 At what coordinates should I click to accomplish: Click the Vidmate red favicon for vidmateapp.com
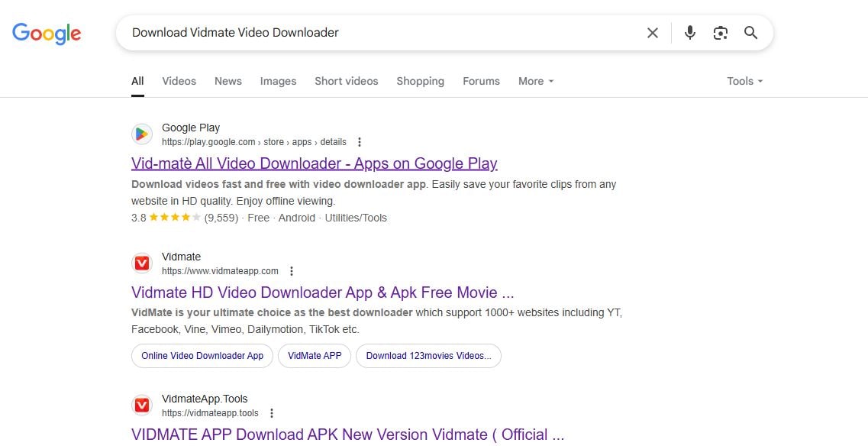(x=142, y=263)
